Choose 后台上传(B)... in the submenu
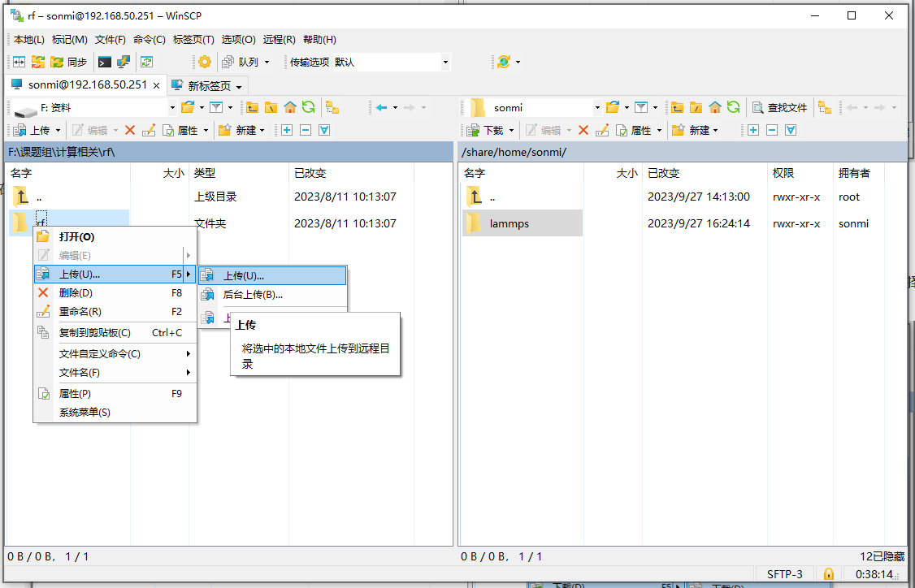The image size is (915, 588). coord(272,295)
